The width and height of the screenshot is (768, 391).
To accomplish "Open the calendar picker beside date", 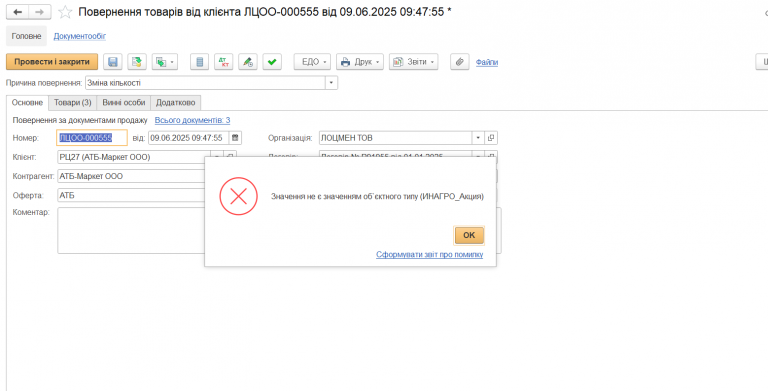I will tap(235, 138).
